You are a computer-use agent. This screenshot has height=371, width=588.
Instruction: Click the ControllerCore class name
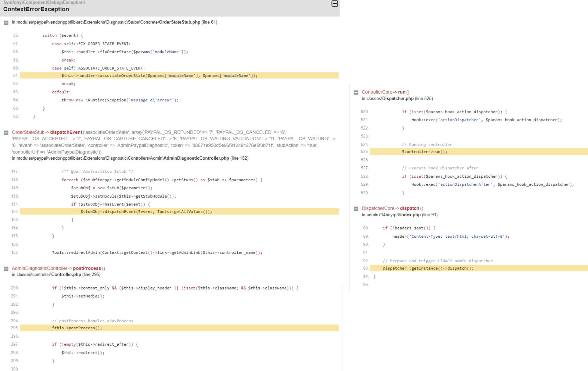click(x=377, y=92)
